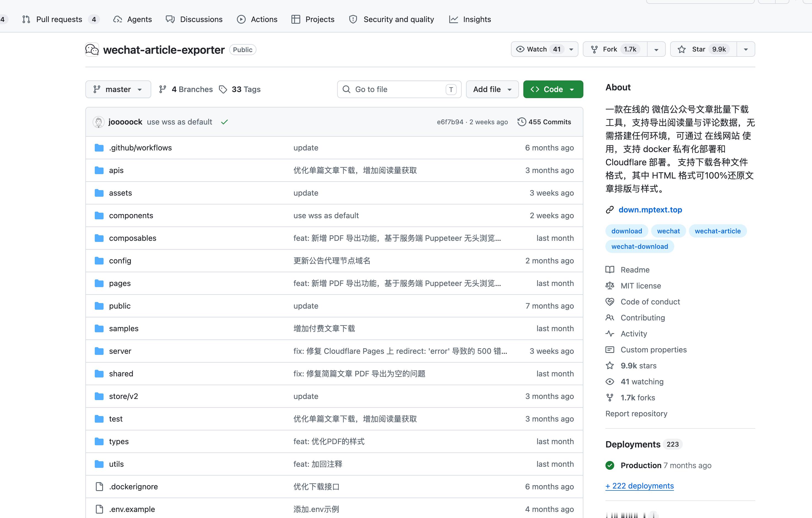
Task: Open the Add file dropdown
Action: point(492,89)
